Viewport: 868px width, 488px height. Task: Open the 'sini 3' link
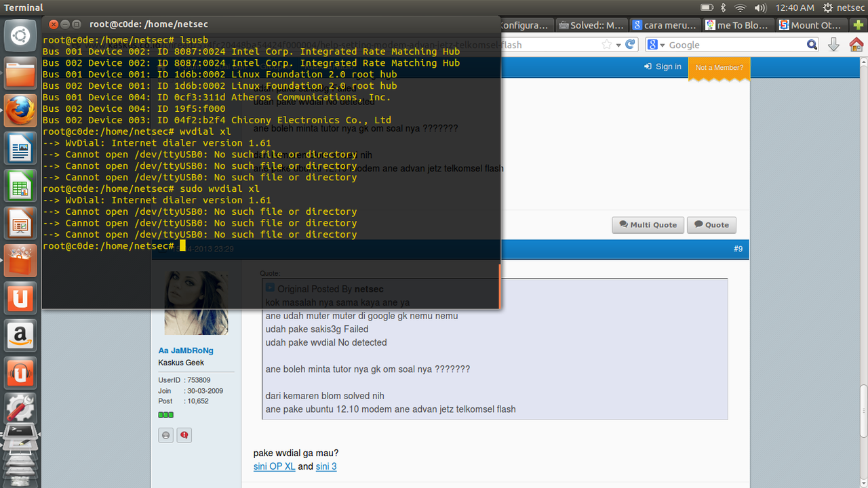pos(326,466)
